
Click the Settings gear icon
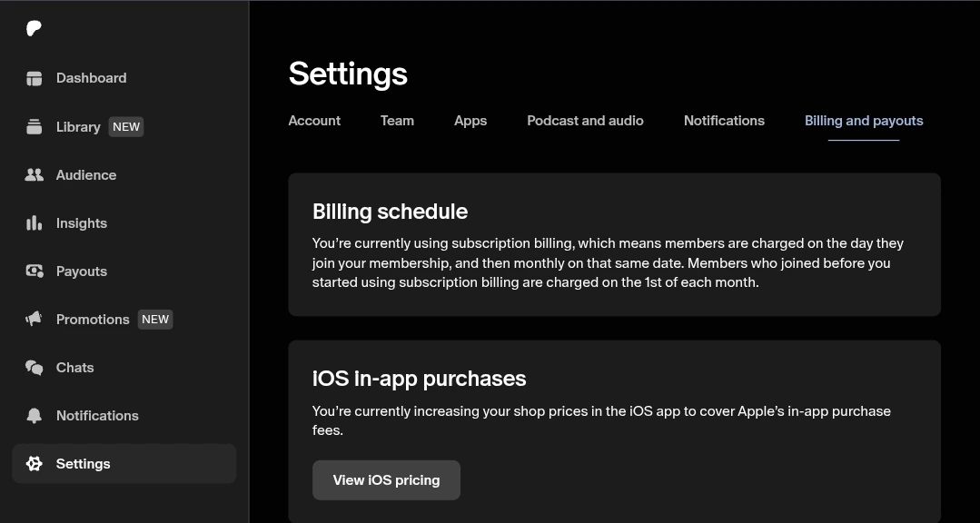click(x=34, y=464)
